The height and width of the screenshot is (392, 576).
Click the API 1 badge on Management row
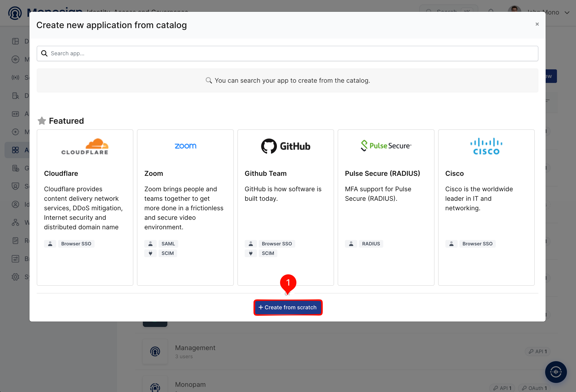point(537,351)
